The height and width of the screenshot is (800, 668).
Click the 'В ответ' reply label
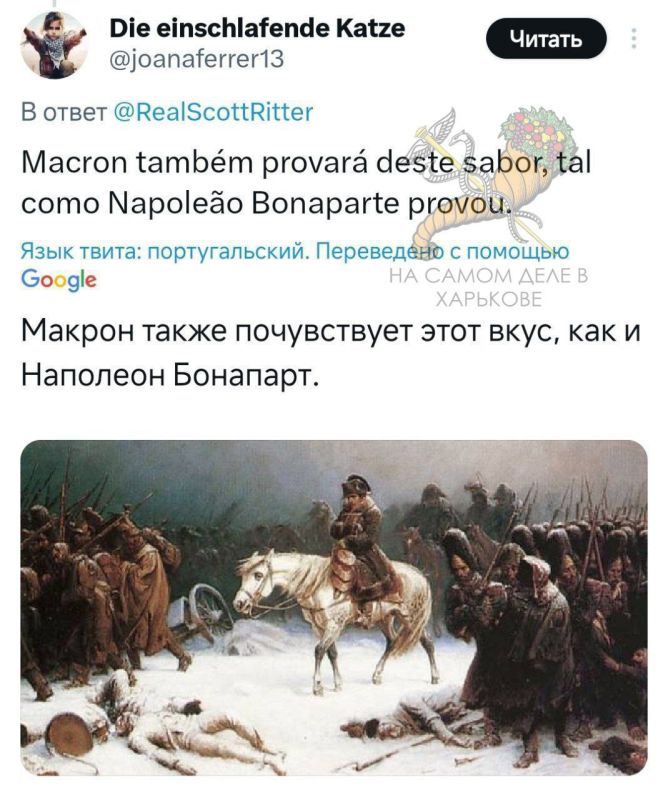coord(64,112)
